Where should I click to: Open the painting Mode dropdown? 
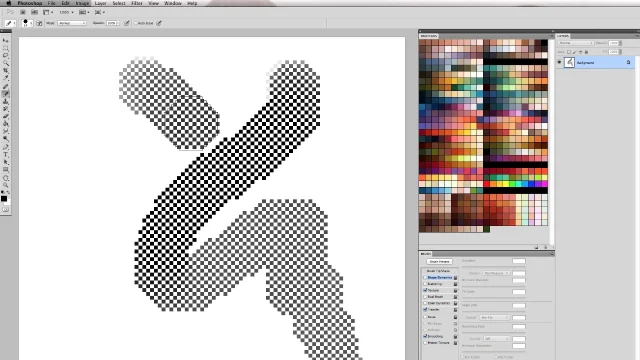[72, 23]
